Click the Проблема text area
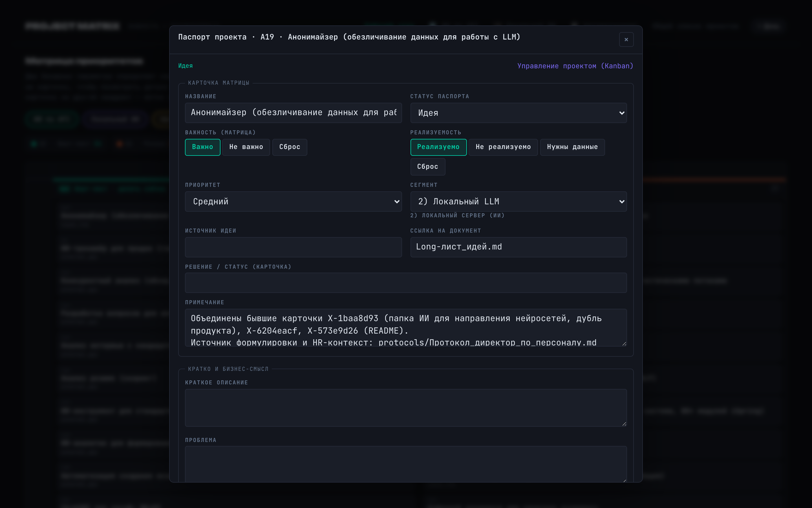This screenshot has height=508, width=812. pos(406,464)
